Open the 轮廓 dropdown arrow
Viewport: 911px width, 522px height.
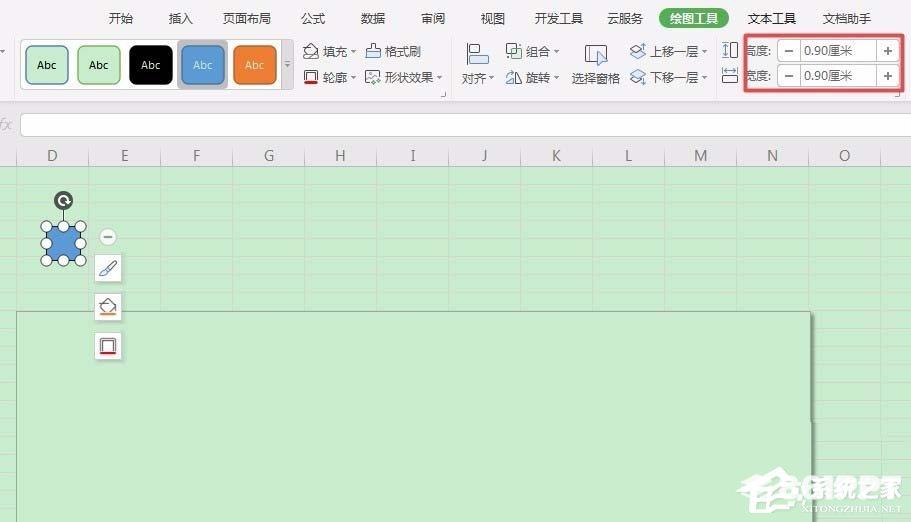point(353,77)
